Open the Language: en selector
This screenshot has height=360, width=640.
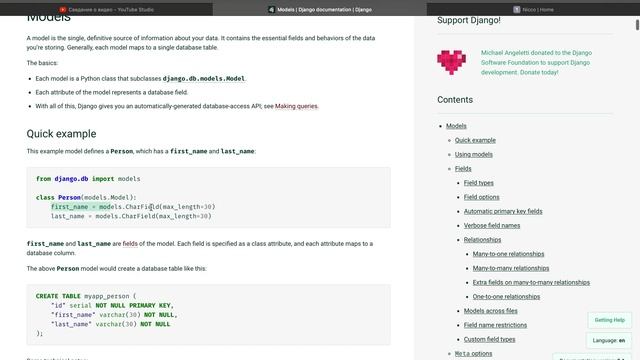pyautogui.click(x=609, y=340)
